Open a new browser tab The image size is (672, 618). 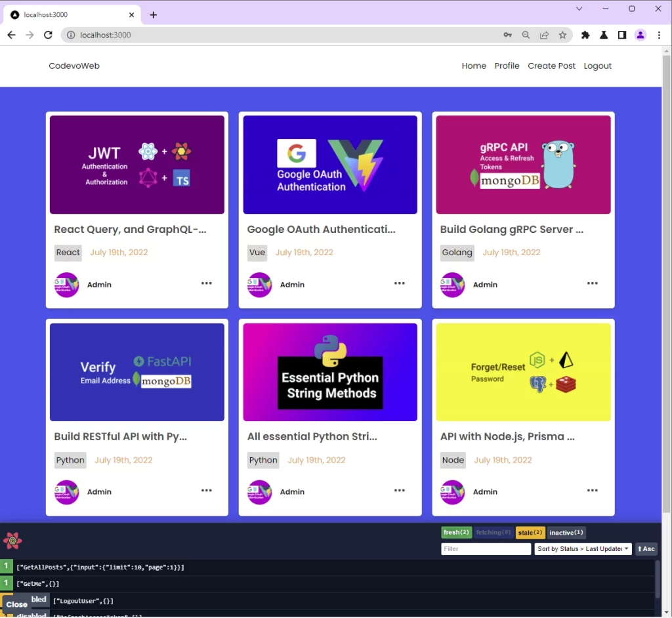coord(153,15)
